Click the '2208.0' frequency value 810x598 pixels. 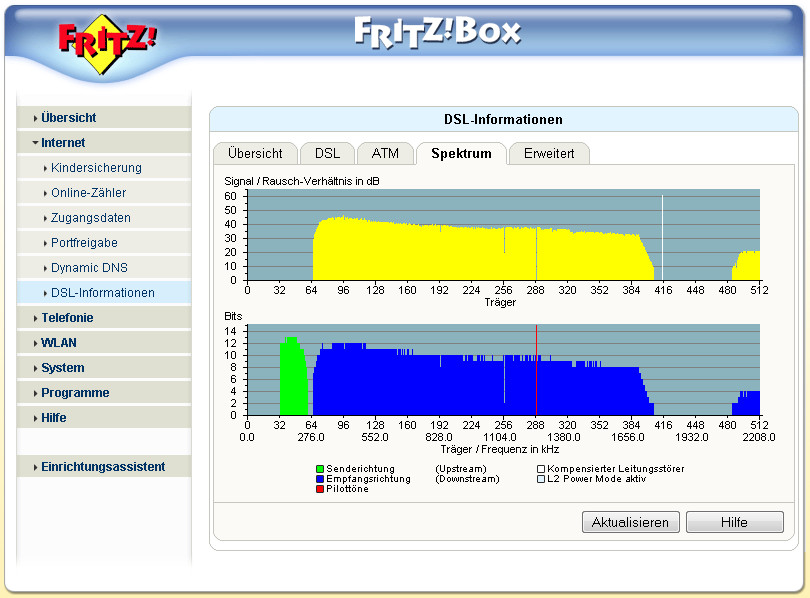point(759,437)
